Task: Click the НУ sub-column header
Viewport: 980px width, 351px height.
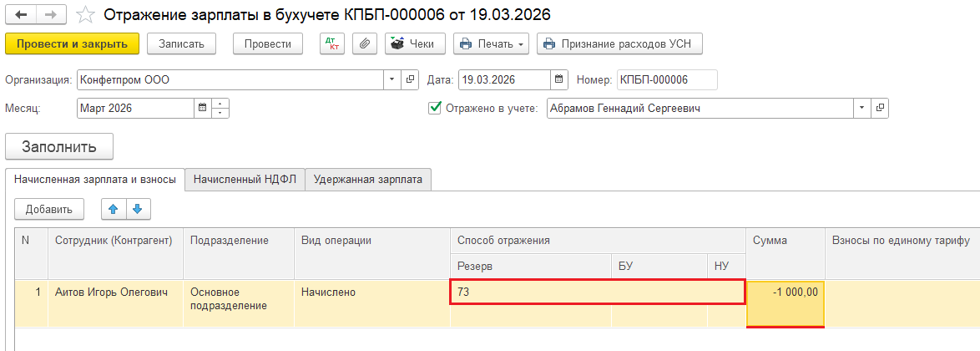Action: tap(726, 267)
